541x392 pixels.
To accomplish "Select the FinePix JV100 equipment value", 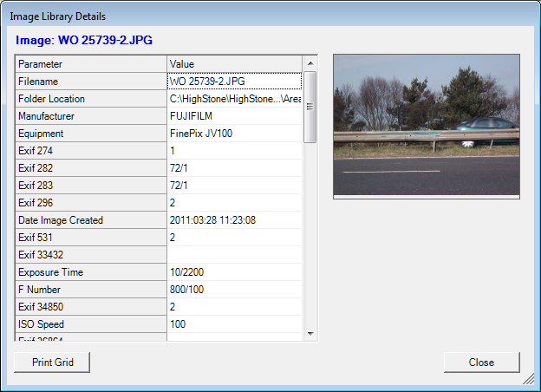I will 235,134.
